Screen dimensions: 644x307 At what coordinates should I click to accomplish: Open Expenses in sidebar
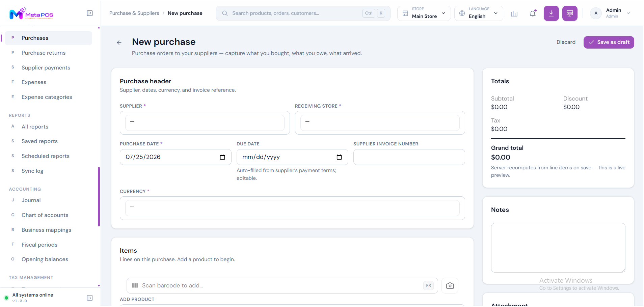tap(48, 82)
